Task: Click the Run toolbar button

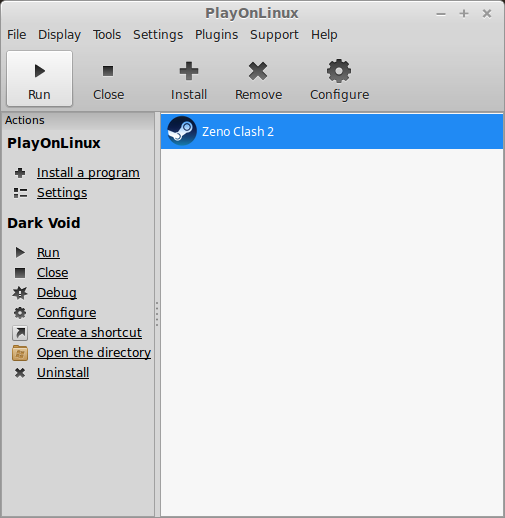Action: (39, 79)
